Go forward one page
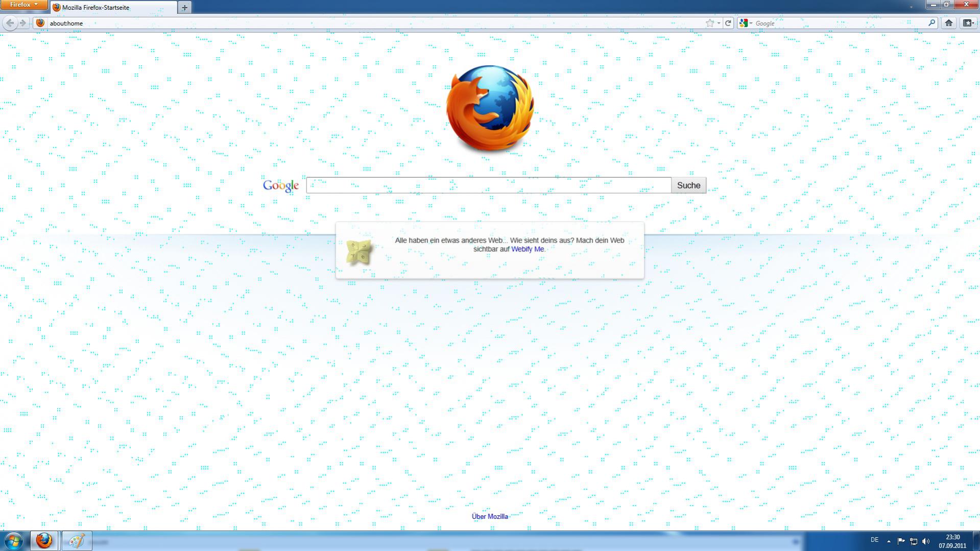 click(22, 23)
